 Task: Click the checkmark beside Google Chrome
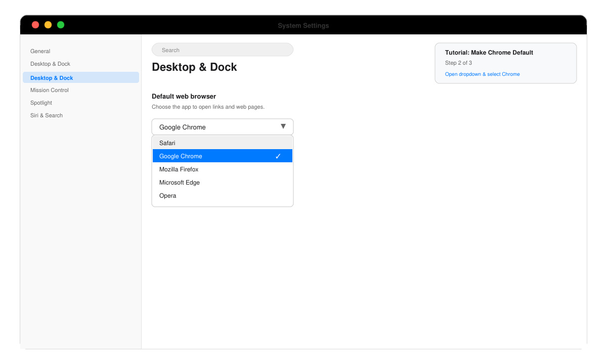pyautogui.click(x=278, y=156)
